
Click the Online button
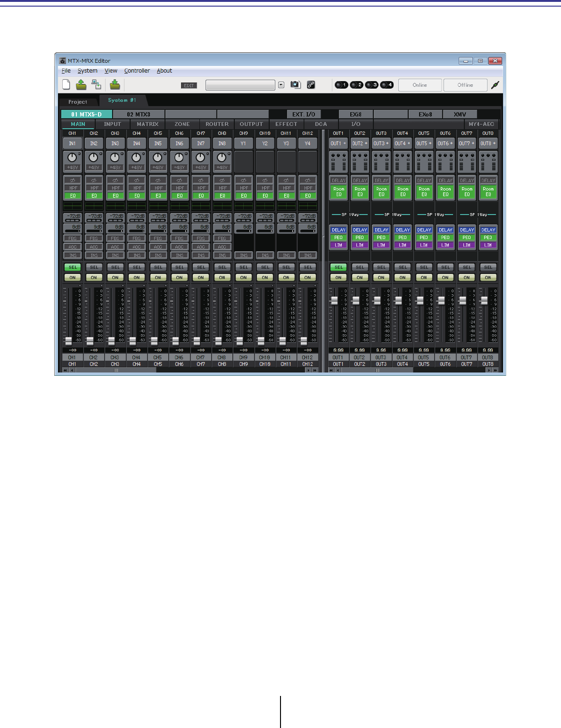coord(419,85)
